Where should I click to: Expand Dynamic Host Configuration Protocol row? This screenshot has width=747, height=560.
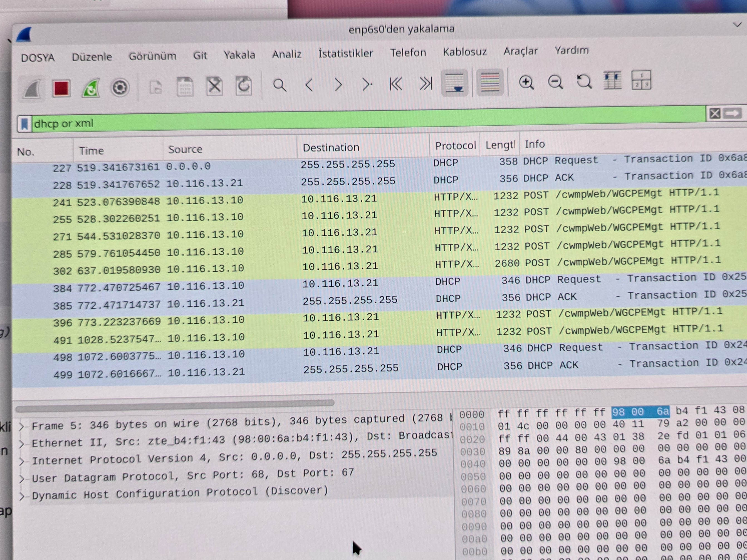click(x=22, y=496)
